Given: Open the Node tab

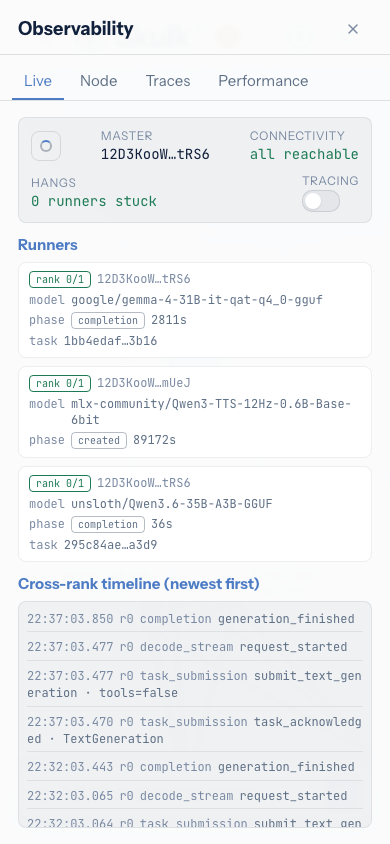Looking at the screenshot, I should point(98,81).
